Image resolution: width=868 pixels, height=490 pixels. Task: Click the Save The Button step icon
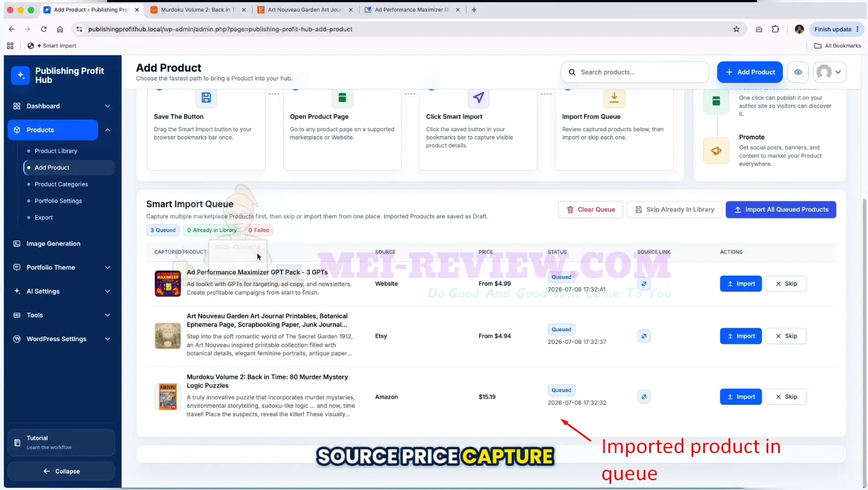tap(206, 98)
